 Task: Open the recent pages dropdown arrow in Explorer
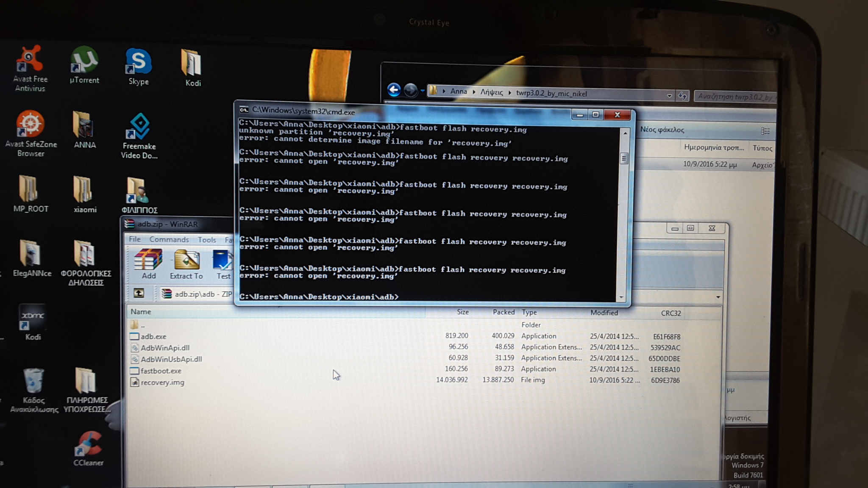pyautogui.click(x=423, y=91)
